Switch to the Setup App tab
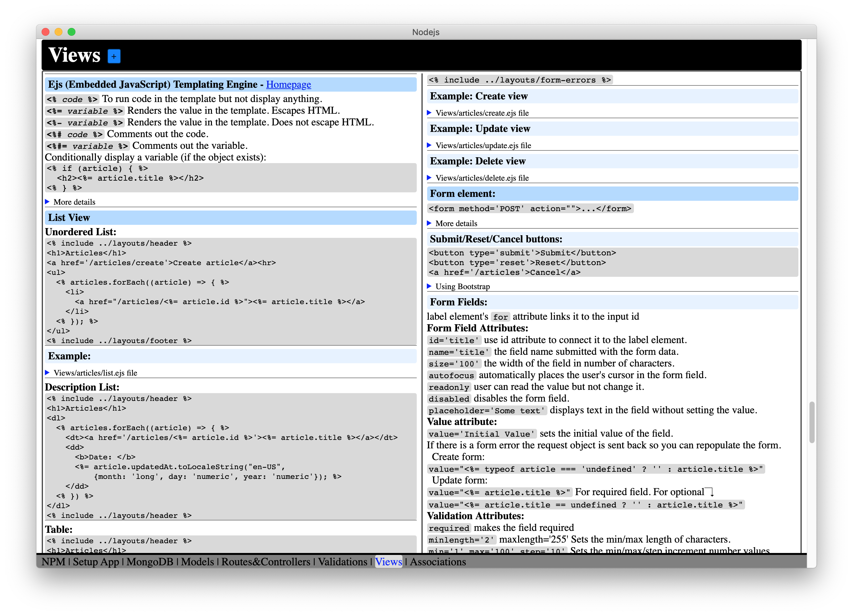Viewport: 853px width, 616px height. pos(96,561)
